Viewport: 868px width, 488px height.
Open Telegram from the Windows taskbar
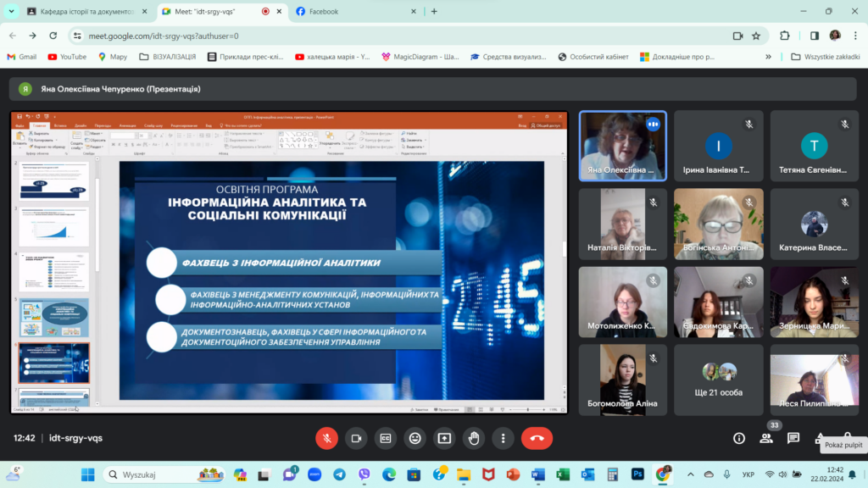pos(339,474)
